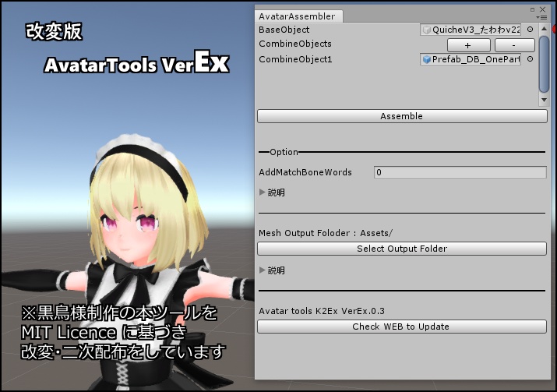Click the CombineObject1 label
The width and height of the screenshot is (557, 392).
(295, 59)
